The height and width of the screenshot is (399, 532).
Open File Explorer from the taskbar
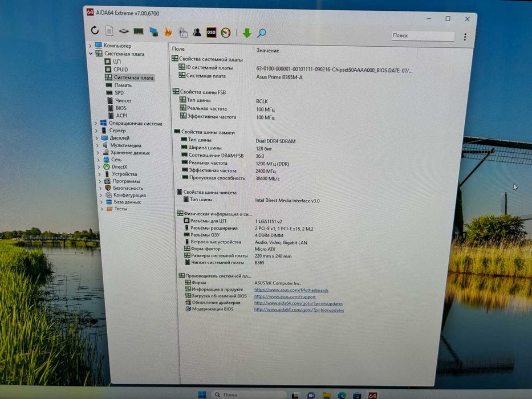pos(326,395)
